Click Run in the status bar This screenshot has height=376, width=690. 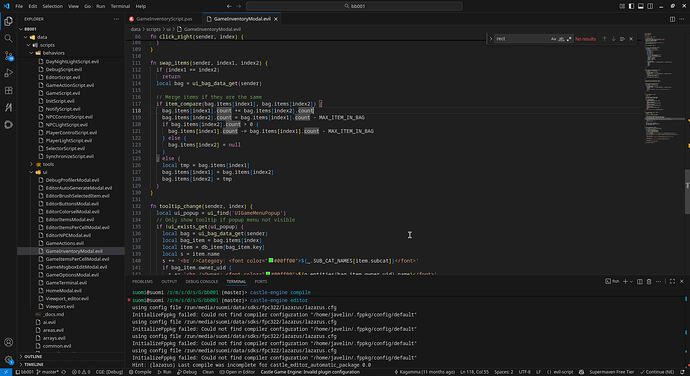pyautogui.click(x=164, y=372)
